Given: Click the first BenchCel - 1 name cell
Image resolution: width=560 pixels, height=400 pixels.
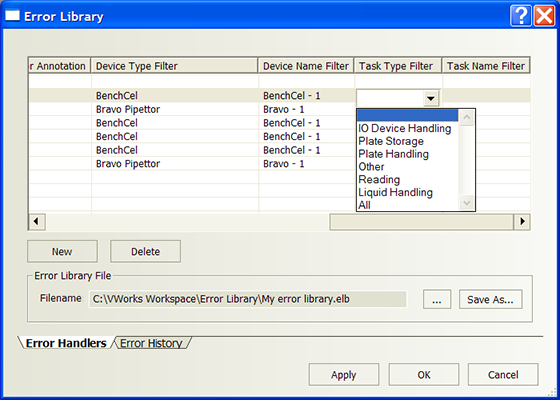Looking at the screenshot, I should pos(306,96).
